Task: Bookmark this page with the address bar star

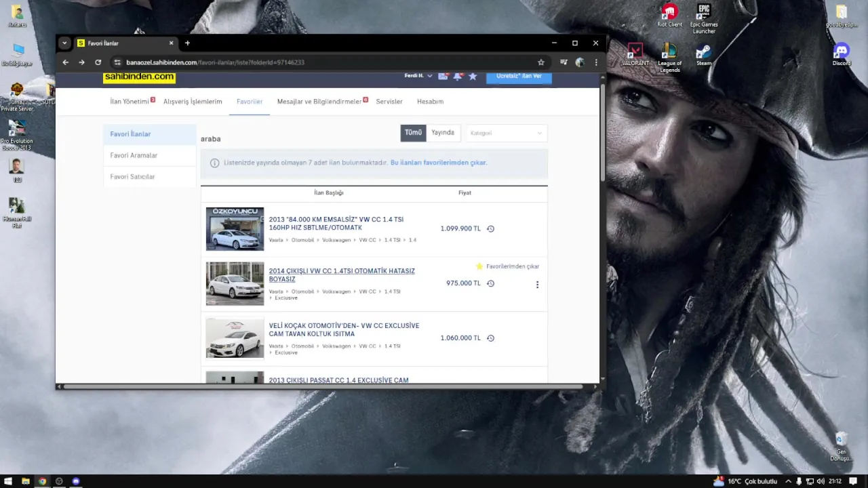Action: (x=540, y=62)
